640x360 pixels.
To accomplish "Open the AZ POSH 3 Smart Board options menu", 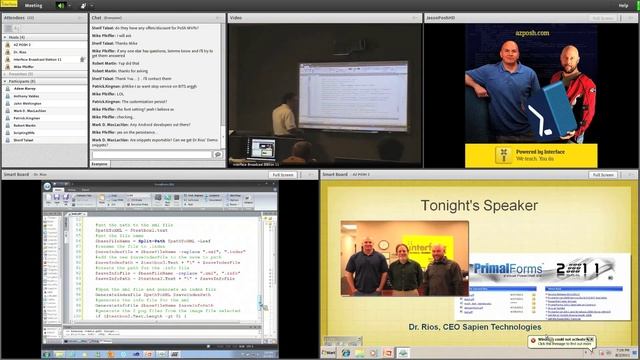I will pos(631,175).
